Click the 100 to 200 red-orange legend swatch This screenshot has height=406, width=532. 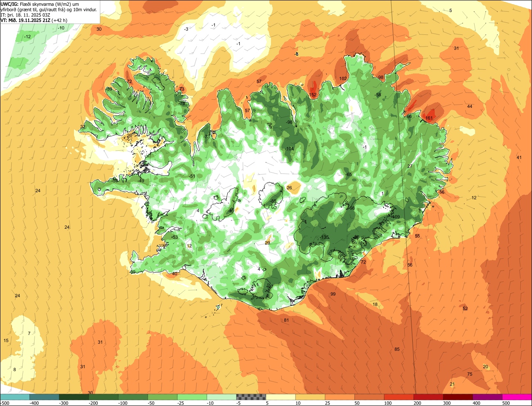(399, 396)
